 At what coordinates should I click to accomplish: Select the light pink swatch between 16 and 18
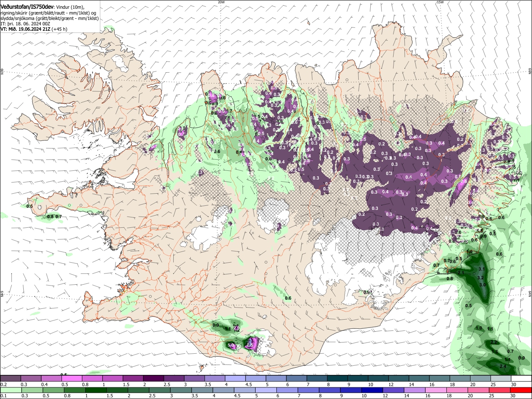(436, 390)
